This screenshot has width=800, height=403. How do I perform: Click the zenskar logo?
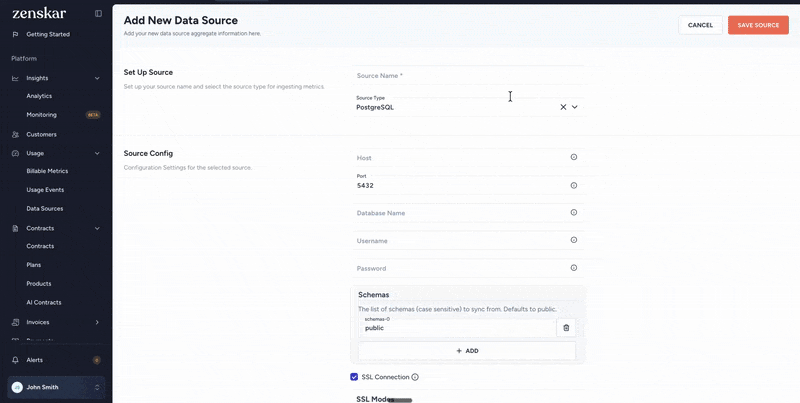tap(39, 13)
